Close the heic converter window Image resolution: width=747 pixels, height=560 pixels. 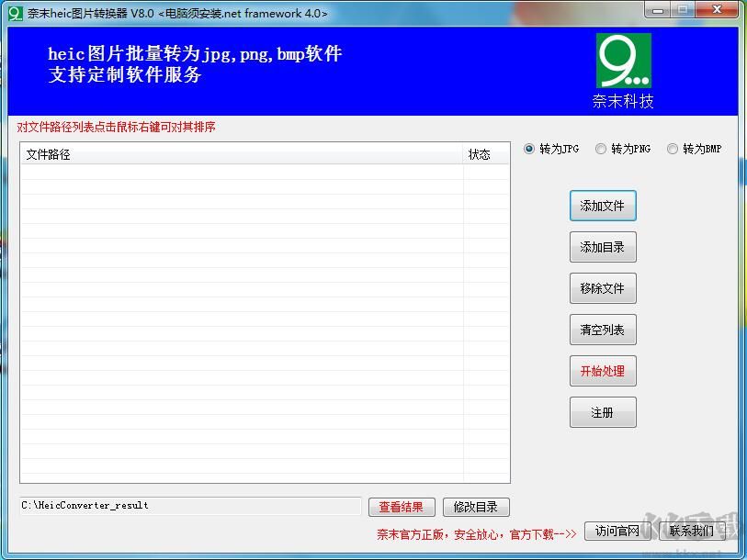coord(717,10)
